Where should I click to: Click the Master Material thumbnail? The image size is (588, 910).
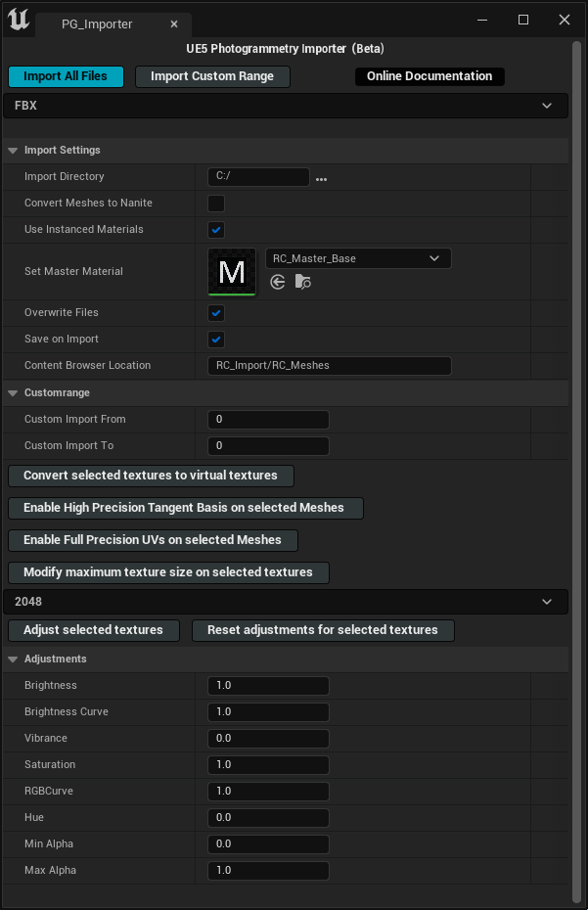pyautogui.click(x=232, y=272)
